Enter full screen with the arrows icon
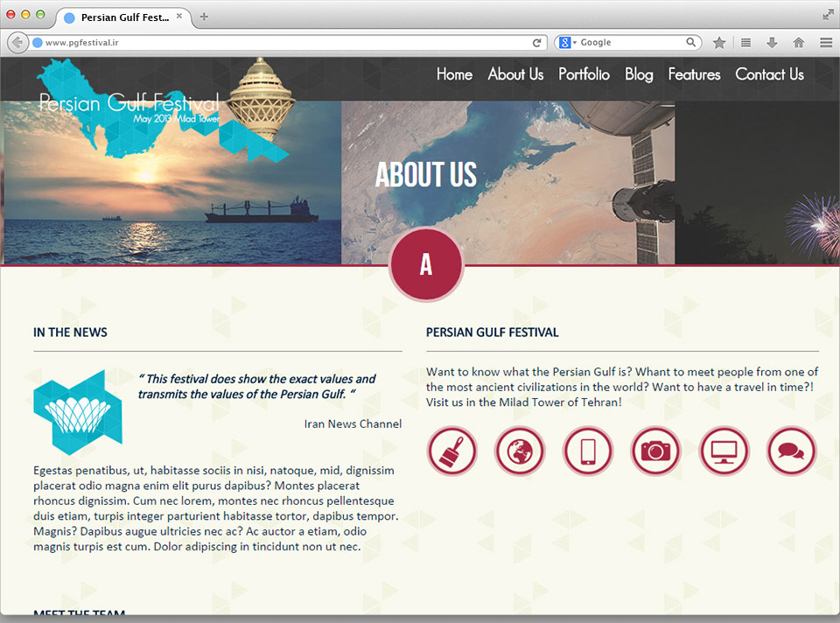This screenshot has width=840, height=623. [x=829, y=15]
